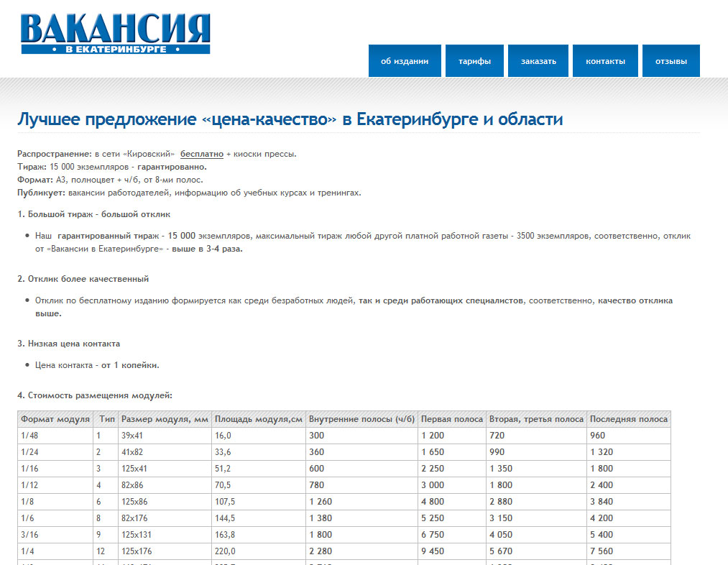
Task: Click the «Площадь модуля,см» column header
Action: tap(259, 419)
